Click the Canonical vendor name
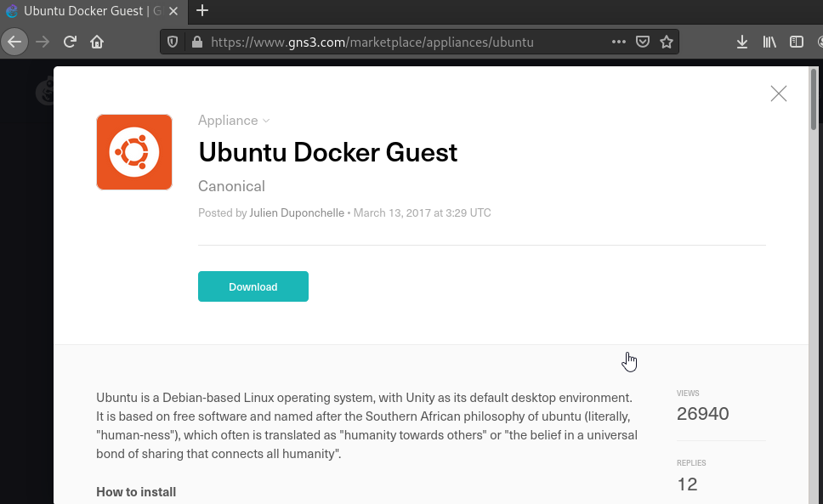Screen dimensions: 823x504 (231, 186)
